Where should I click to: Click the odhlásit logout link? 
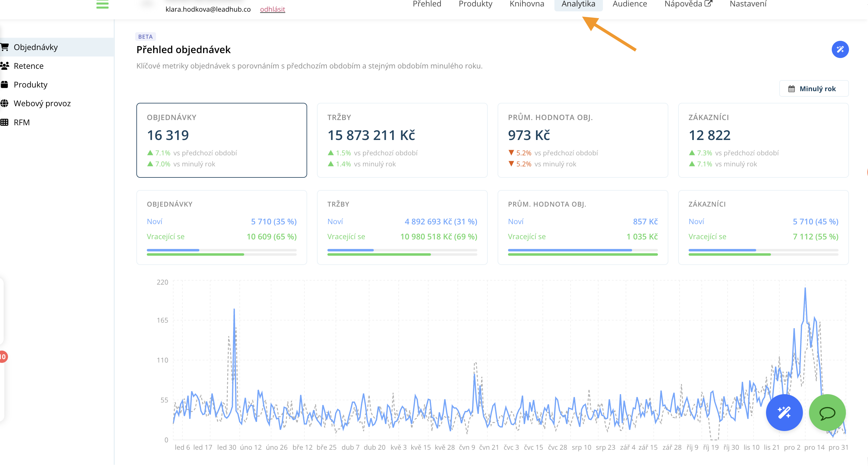pyautogui.click(x=272, y=10)
